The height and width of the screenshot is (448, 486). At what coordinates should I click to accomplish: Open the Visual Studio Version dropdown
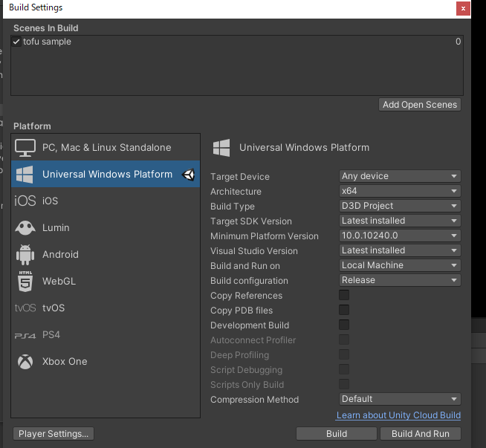tap(400, 250)
